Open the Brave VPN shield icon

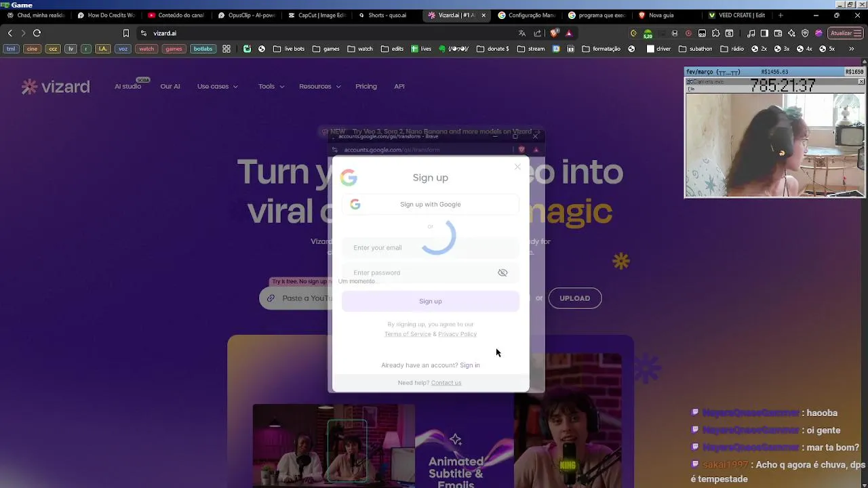click(805, 33)
